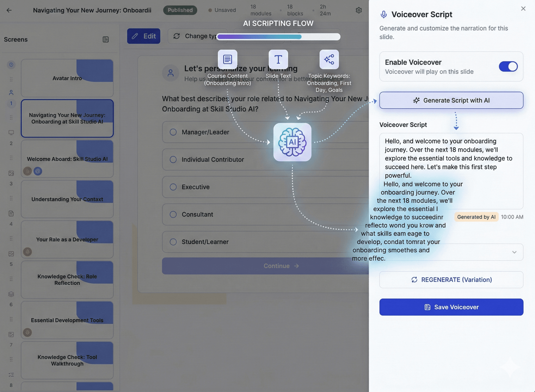Open Your Role as a Developer screen
The image size is (535, 392).
click(x=67, y=239)
